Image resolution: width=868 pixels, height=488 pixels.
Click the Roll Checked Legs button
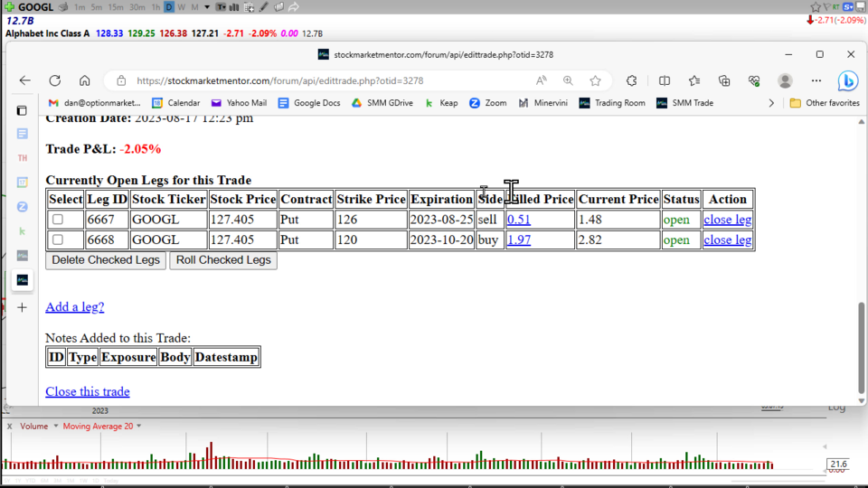click(223, 260)
